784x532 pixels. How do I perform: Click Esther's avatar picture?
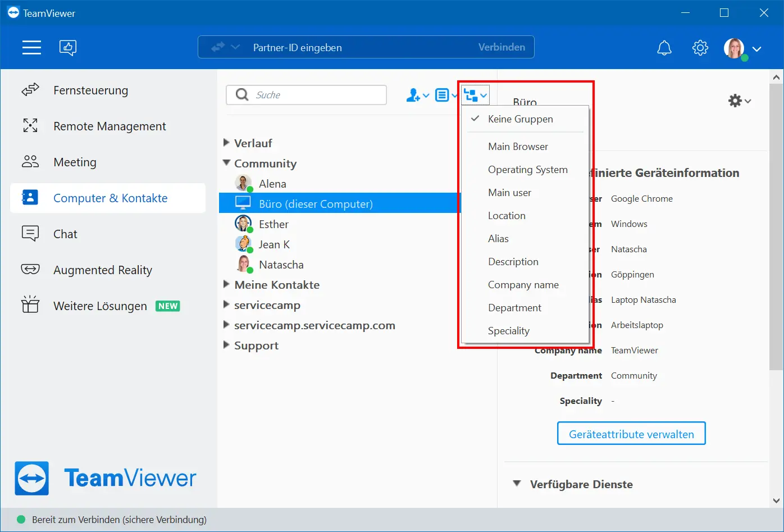pos(243,224)
